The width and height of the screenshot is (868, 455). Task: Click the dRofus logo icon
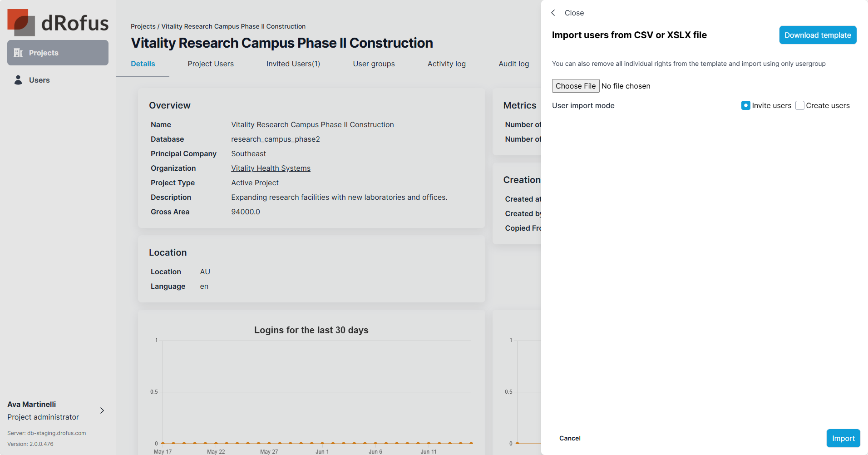pos(21,23)
